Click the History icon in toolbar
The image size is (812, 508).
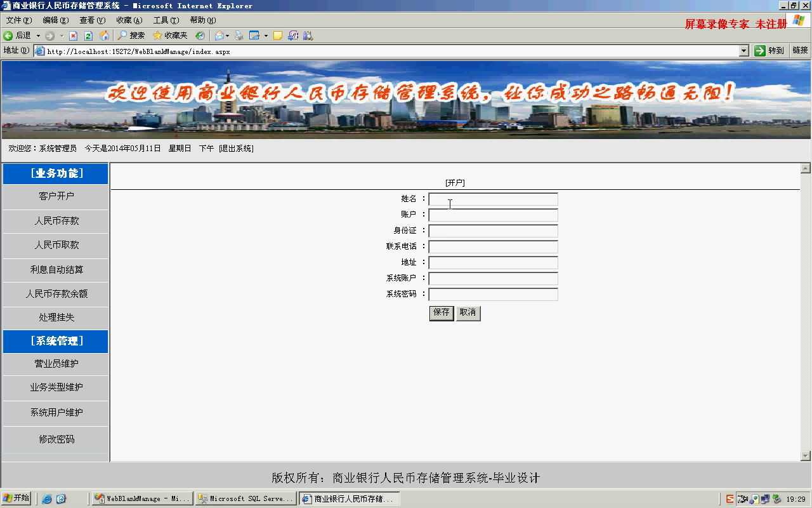tap(200, 36)
